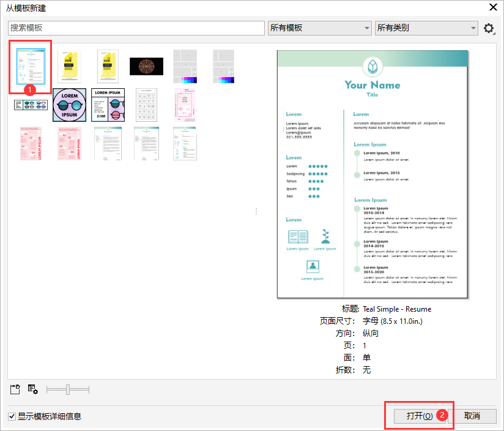Viewport: 504px width, 431px height.
Task: Select the Teal Simple Resume thumbnail
Action: [31, 66]
